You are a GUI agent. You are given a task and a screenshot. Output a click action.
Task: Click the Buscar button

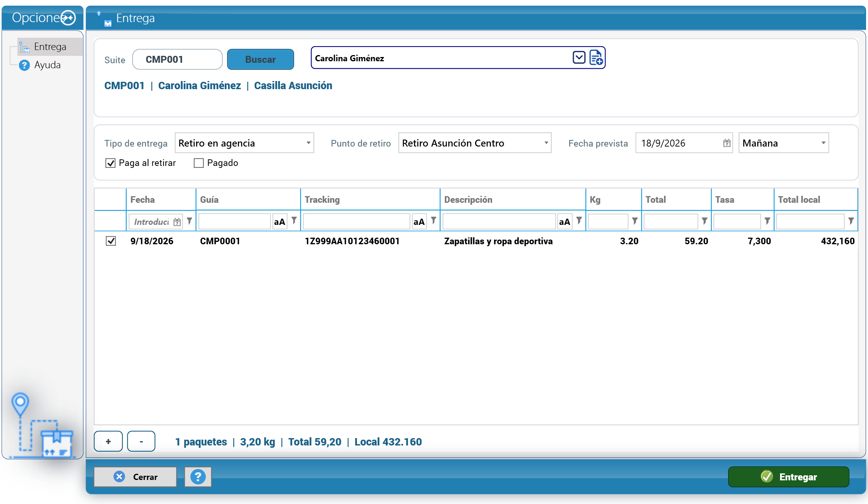(260, 59)
